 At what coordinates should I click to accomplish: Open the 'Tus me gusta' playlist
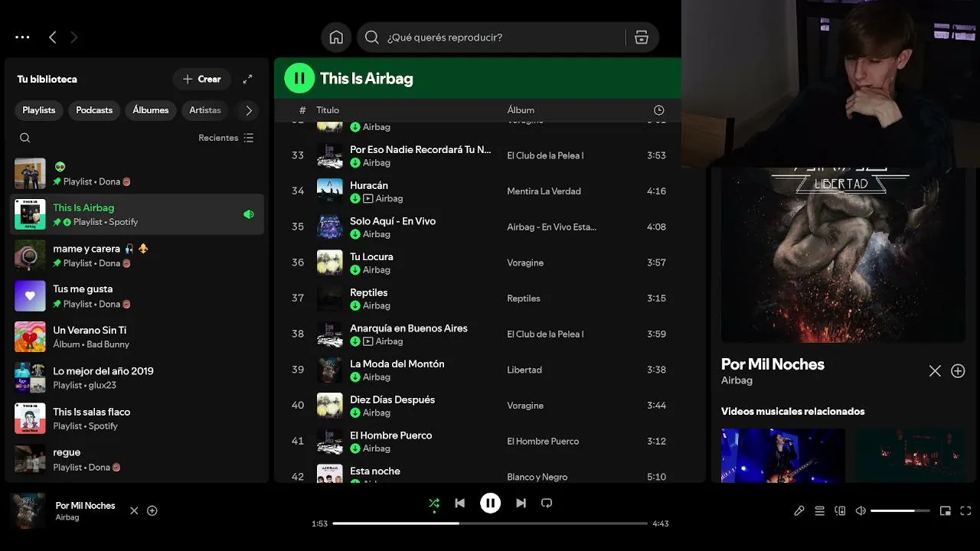[x=137, y=296]
